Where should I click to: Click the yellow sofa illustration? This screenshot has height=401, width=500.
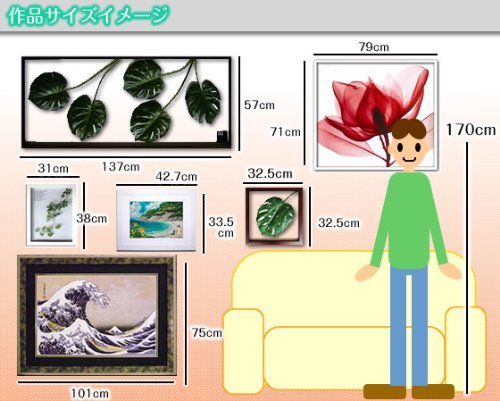(354, 322)
